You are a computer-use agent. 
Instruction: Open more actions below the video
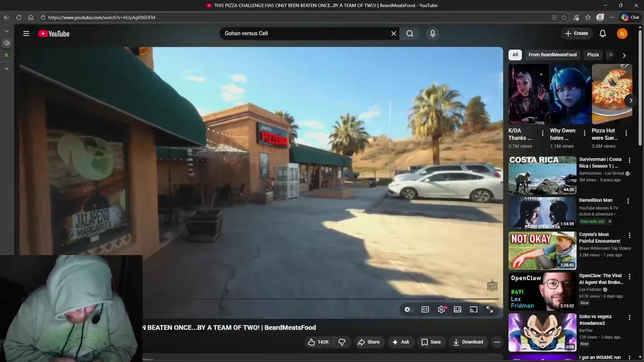497,342
